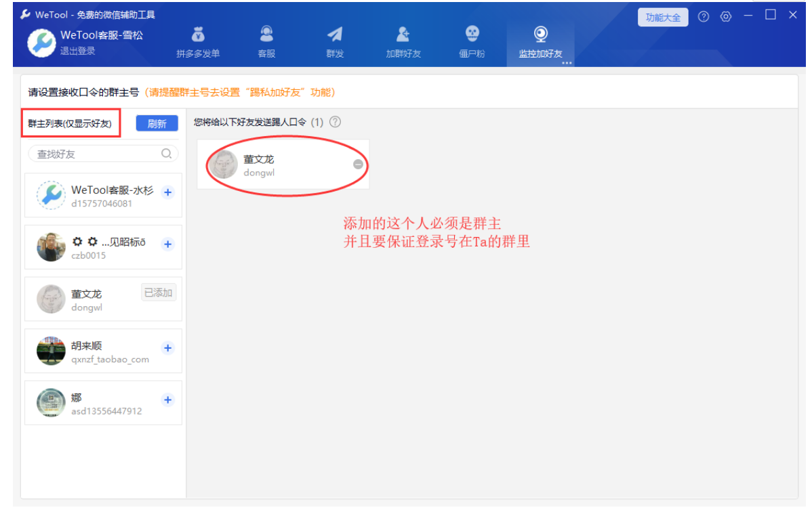
Task: Click czb0015 friend's avatar photo
Action: click(51, 247)
